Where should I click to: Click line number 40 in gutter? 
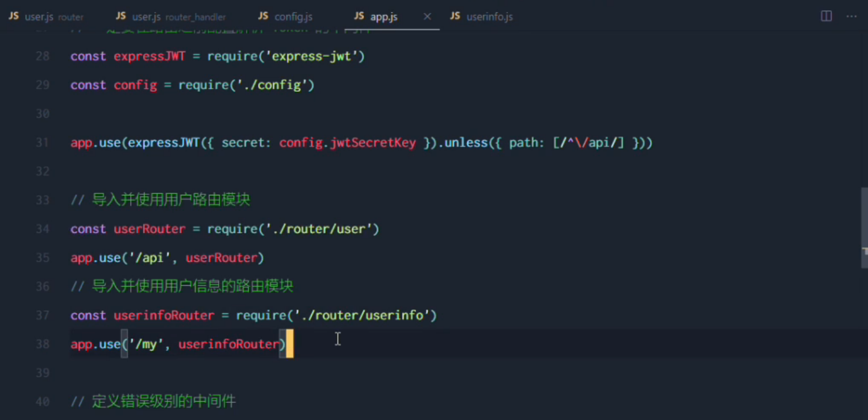pyautogui.click(x=43, y=402)
